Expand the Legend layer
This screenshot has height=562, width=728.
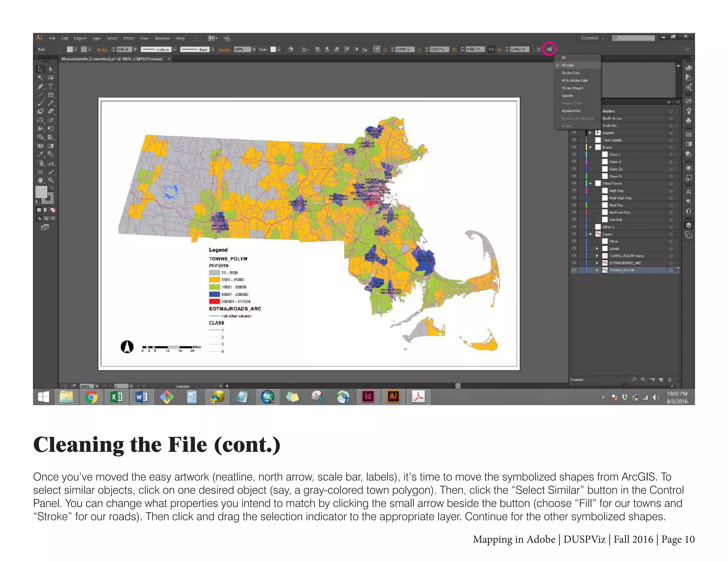point(590,133)
